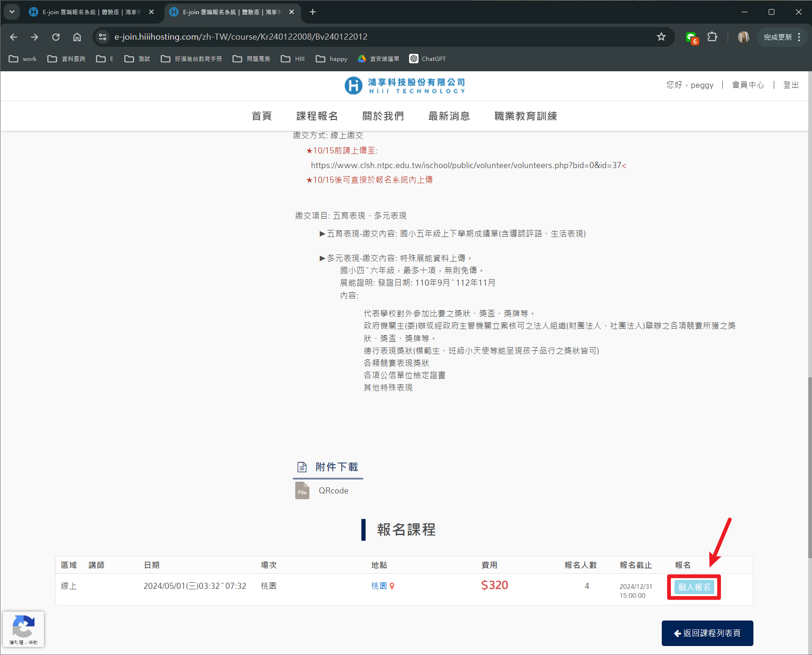The height and width of the screenshot is (655, 812).
Task: Switch to the first E-join tab
Action: click(x=90, y=12)
